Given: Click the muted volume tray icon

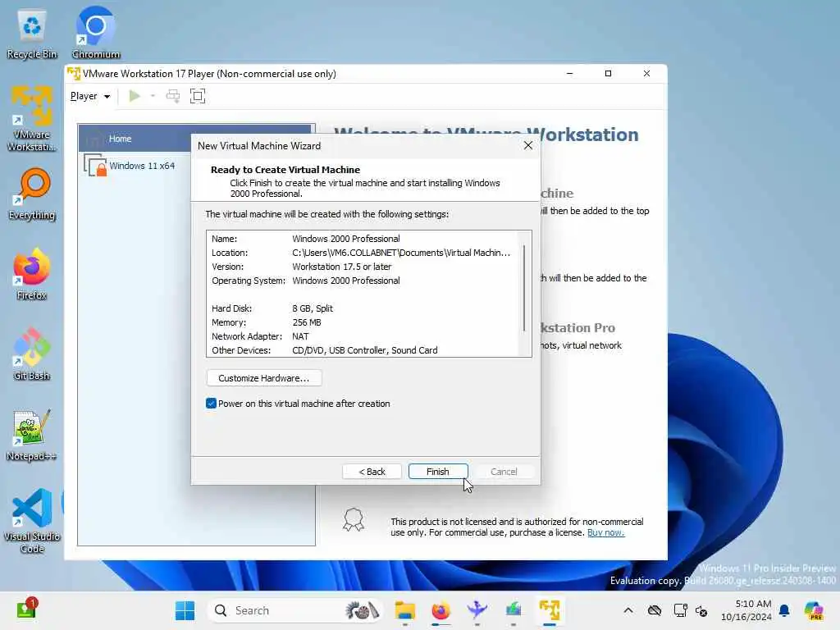Looking at the screenshot, I should coord(702,610).
